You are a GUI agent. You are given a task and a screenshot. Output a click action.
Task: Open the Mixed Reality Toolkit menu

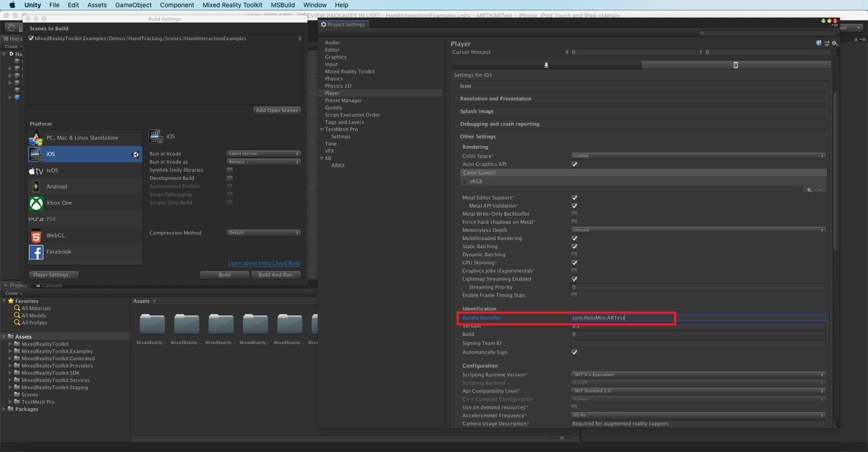coord(231,4)
